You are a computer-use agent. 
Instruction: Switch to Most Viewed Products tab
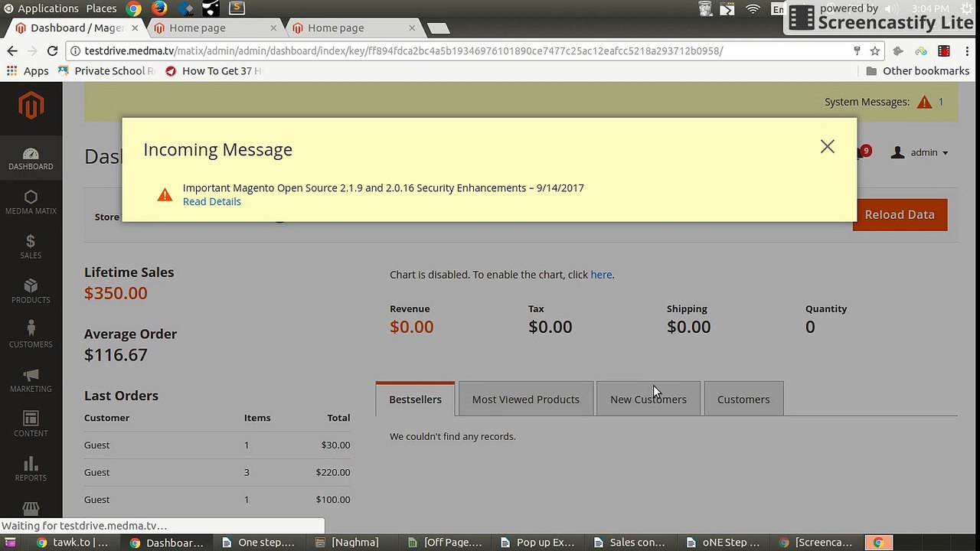(x=525, y=399)
